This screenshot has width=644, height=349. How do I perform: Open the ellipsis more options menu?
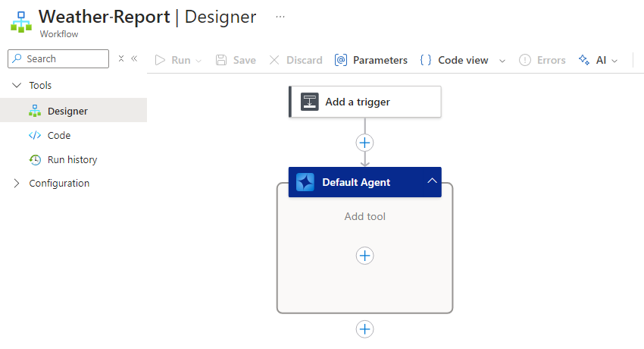pos(280,17)
